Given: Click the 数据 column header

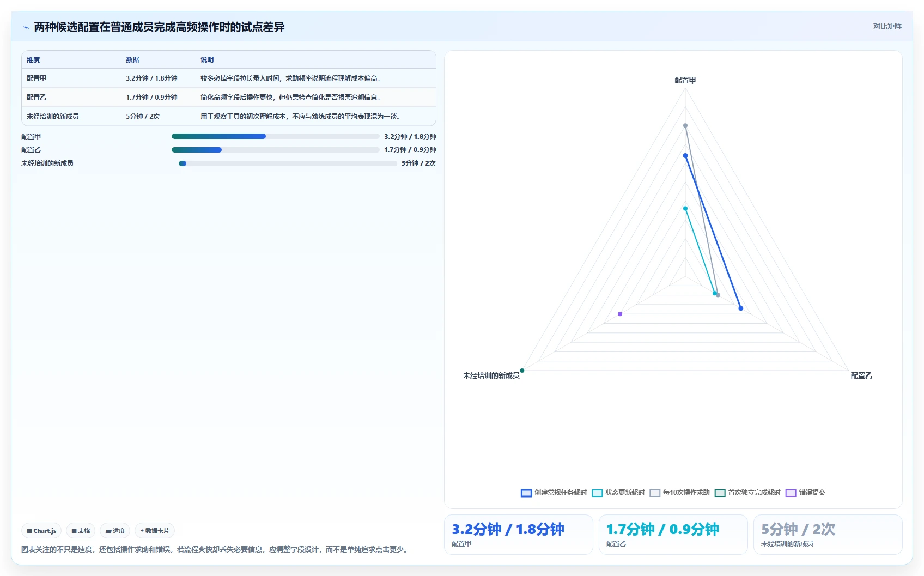Looking at the screenshot, I should click(x=132, y=60).
